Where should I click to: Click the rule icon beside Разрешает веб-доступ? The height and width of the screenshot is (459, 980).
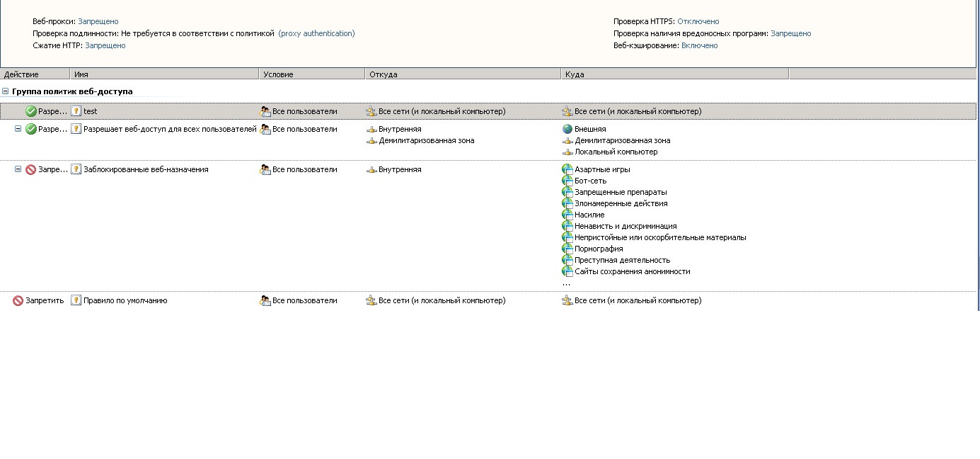tap(76, 129)
